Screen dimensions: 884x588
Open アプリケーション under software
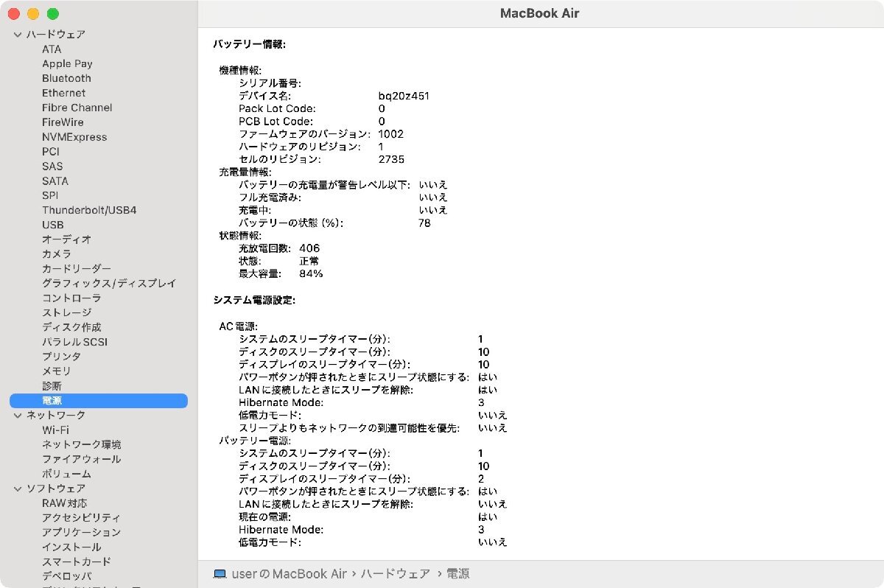point(81,532)
